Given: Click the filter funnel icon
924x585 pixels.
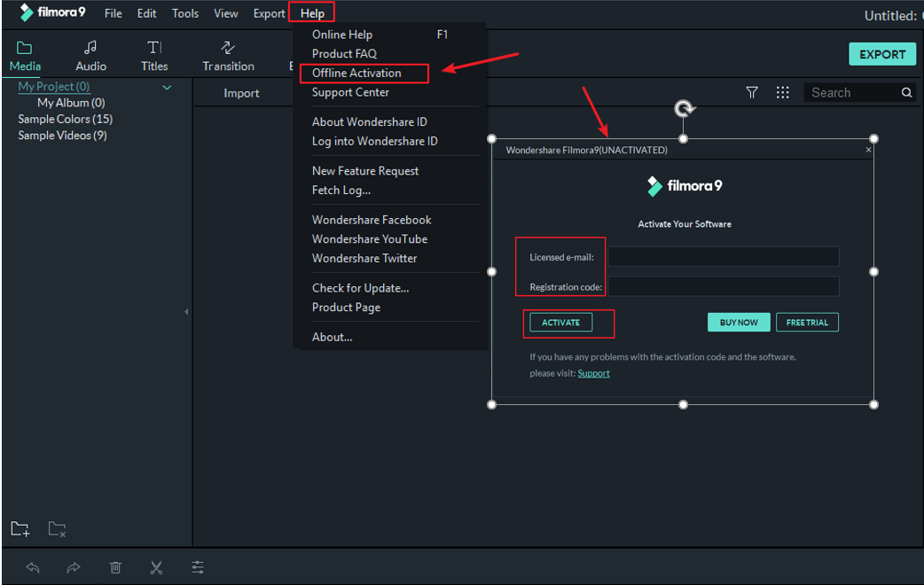Looking at the screenshot, I should pyautogui.click(x=752, y=92).
